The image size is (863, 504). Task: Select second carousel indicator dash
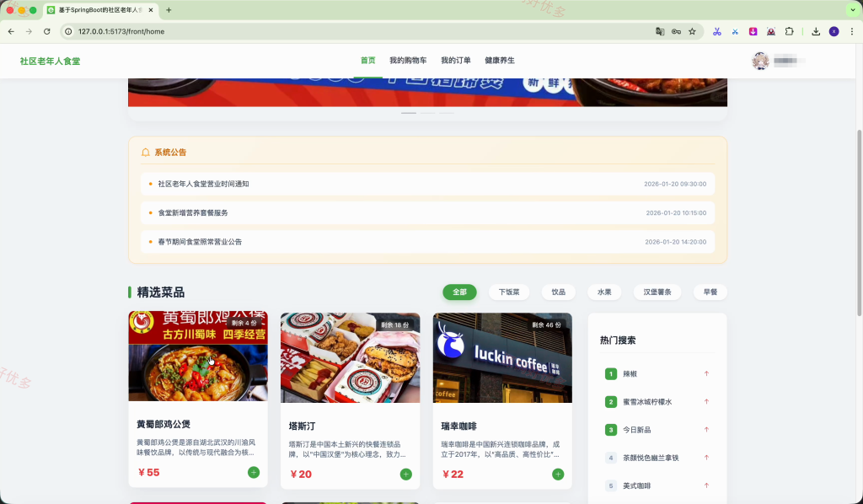coord(427,113)
